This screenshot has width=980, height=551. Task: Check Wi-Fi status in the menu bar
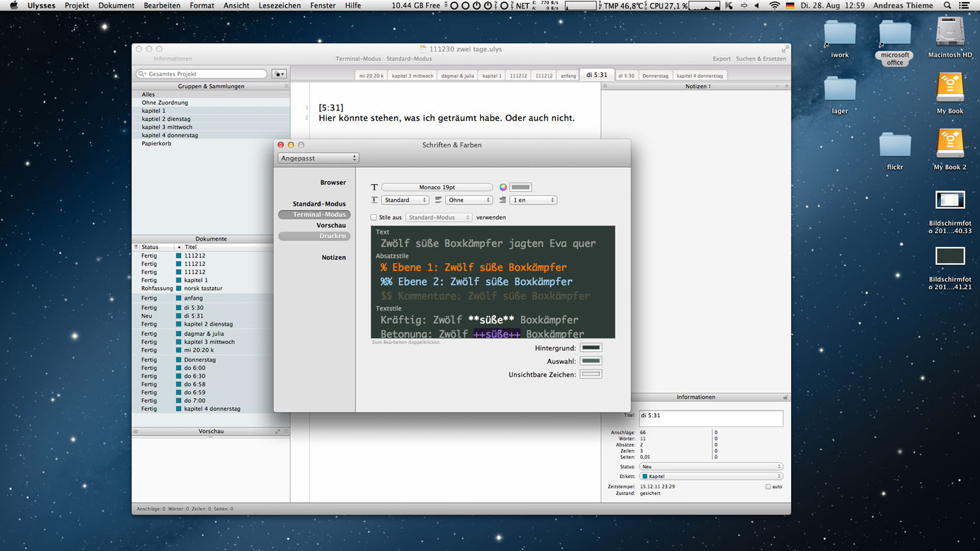[x=774, y=5]
